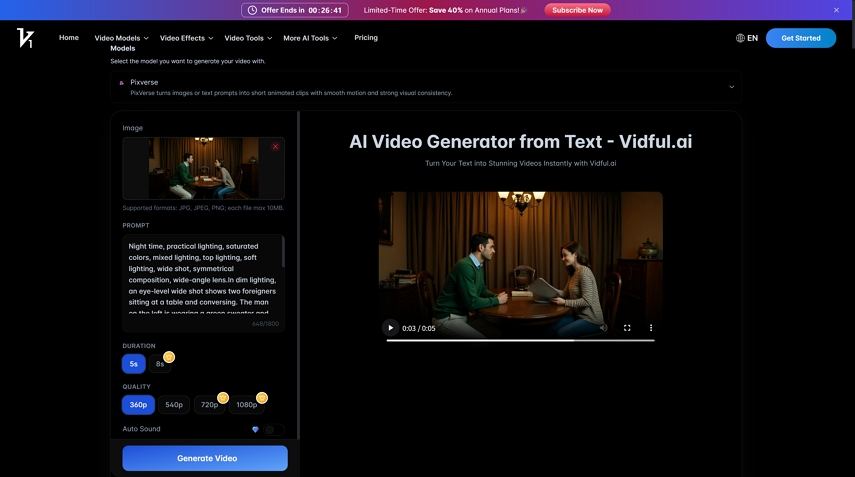Click the prompt text scrollbar
Viewport: 855px width, 477px height.
[282, 252]
